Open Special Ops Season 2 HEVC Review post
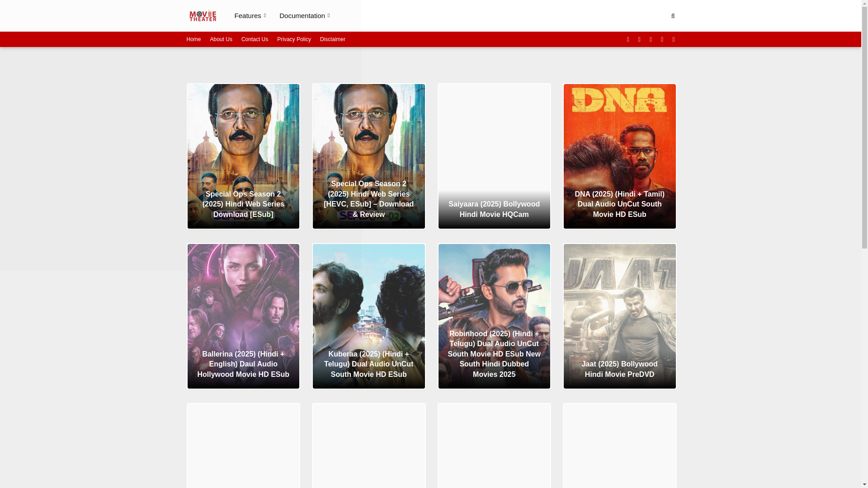Screen dimensions: 868x488 click(x=369, y=156)
